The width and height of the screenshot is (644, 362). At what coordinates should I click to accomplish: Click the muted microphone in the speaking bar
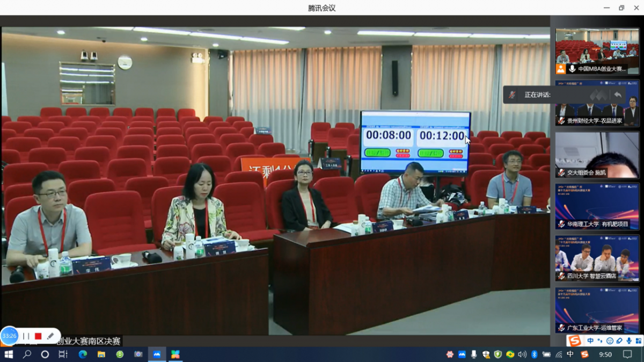tap(512, 95)
